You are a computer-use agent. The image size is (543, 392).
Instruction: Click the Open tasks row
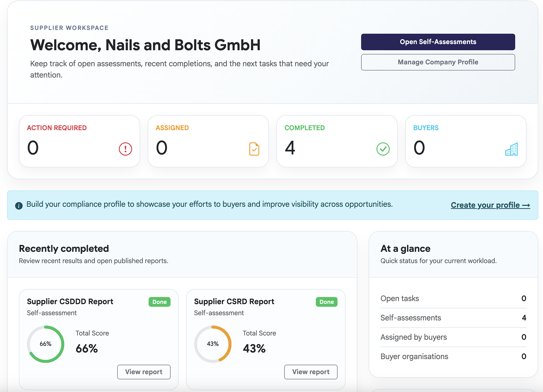point(453,298)
